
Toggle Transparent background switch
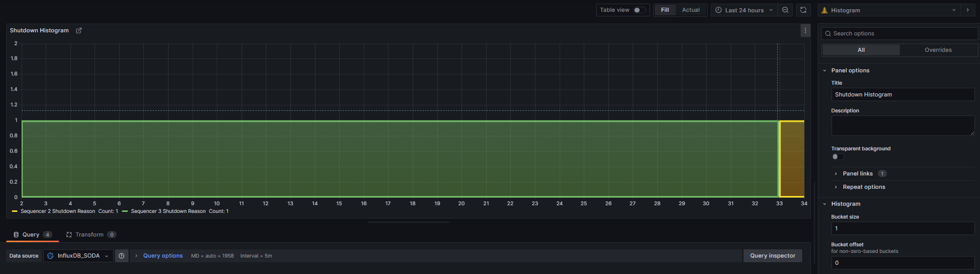838,157
